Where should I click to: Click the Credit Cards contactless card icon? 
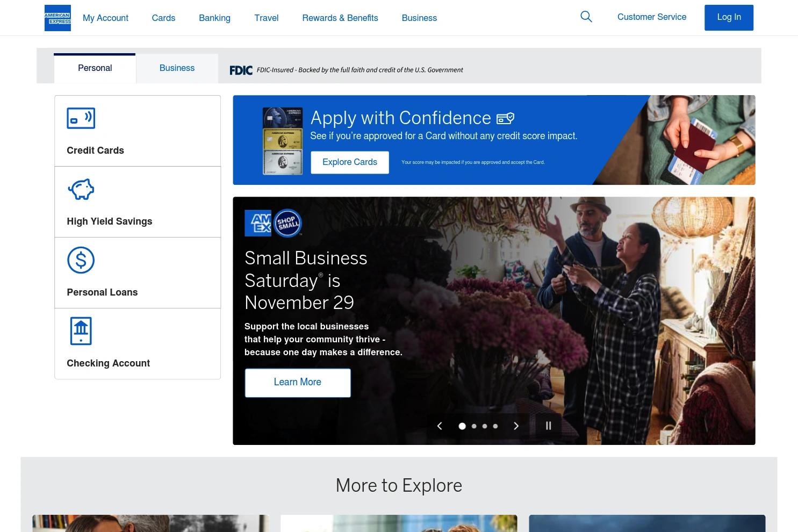pos(81,118)
